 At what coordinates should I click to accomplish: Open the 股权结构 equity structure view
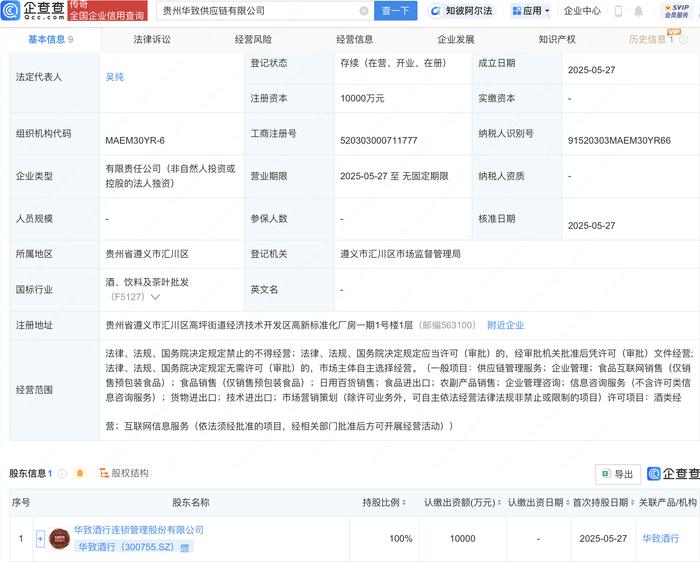124,473
